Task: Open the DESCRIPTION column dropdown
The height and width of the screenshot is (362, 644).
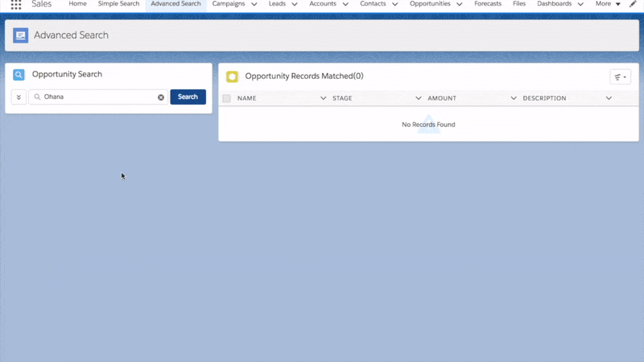Action: pos(609,98)
